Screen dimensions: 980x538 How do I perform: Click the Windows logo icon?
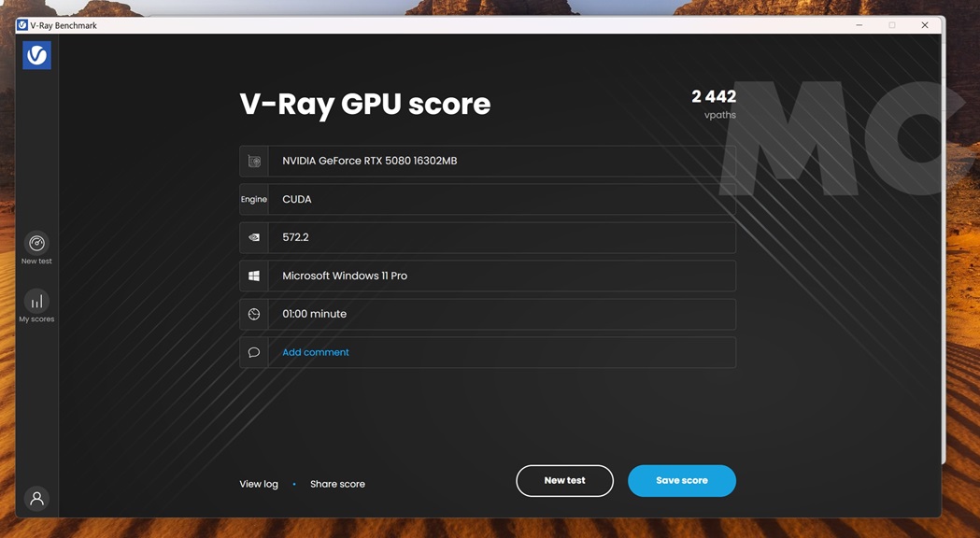[x=254, y=276]
